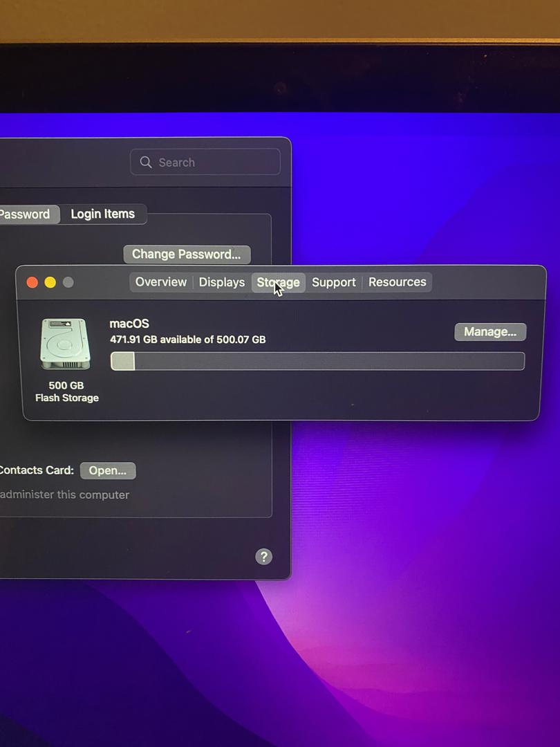Click the macOS volume name
Viewport: 560px width, 747px height.
tap(129, 324)
